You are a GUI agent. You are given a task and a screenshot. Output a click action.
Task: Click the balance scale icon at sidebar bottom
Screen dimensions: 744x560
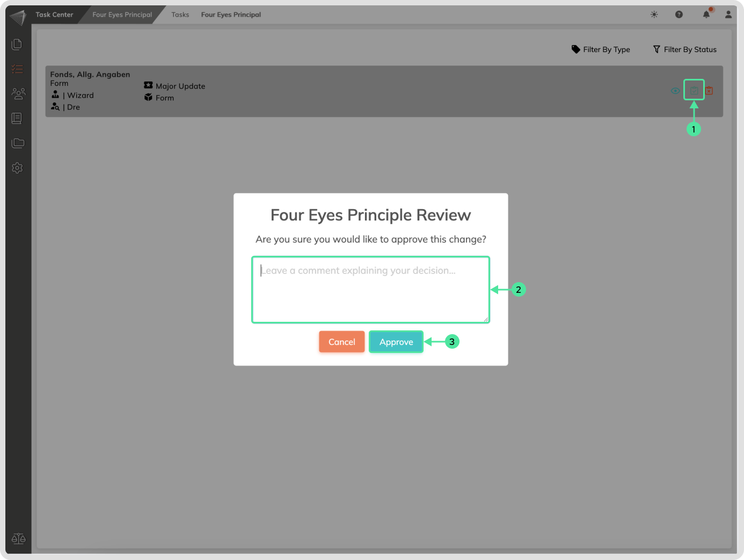pyautogui.click(x=18, y=539)
